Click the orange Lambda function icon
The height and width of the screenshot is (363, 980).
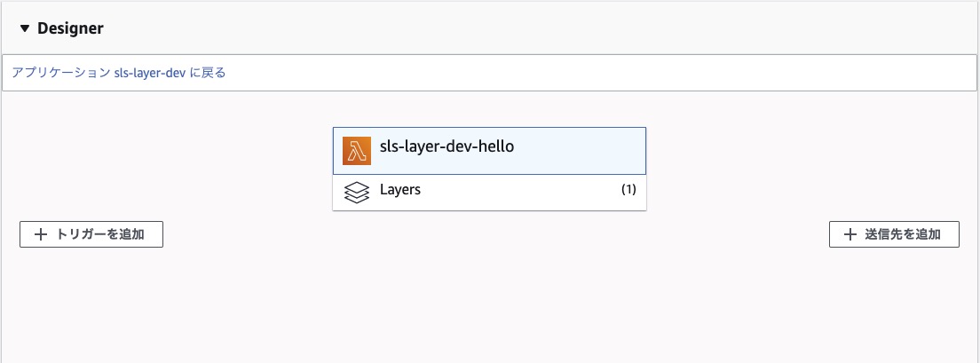click(357, 151)
